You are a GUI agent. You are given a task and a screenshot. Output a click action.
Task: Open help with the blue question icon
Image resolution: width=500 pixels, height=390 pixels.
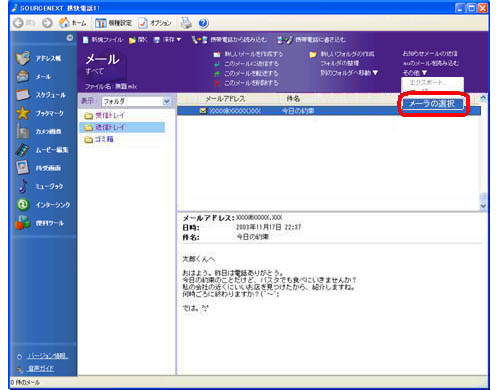tap(203, 23)
